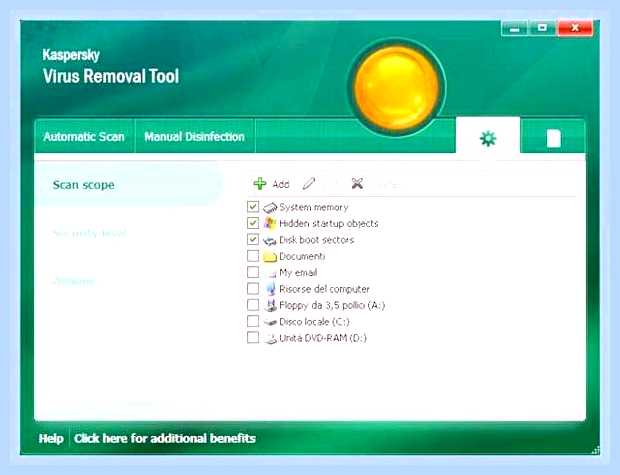Enable the Documenti checkbox

(253, 256)
